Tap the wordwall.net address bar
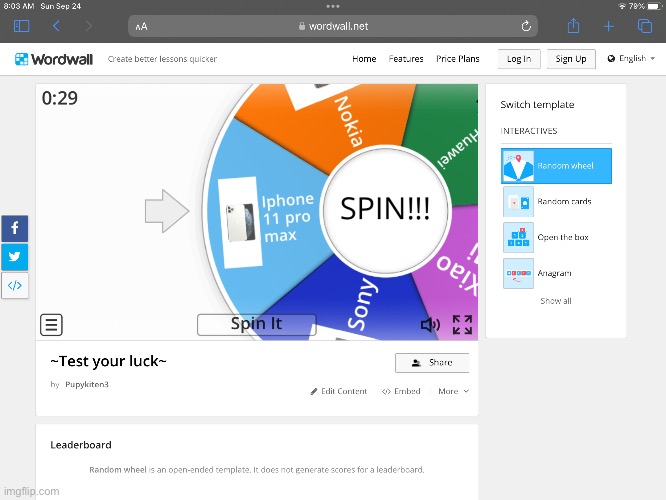Screen dimensions: 666x500 pyautogui.click(x=335, y=26)
